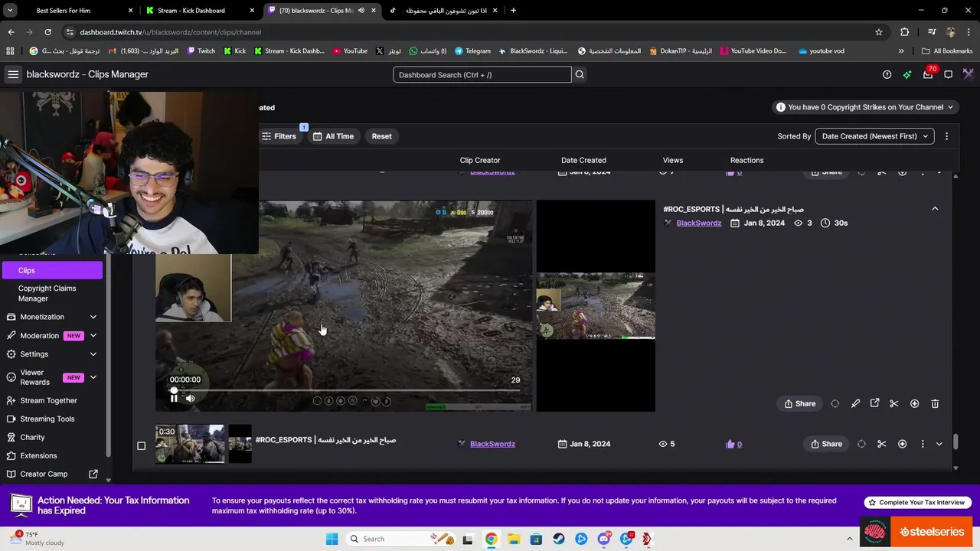
Task: Open the Filters button
Action: click(279, 136)
